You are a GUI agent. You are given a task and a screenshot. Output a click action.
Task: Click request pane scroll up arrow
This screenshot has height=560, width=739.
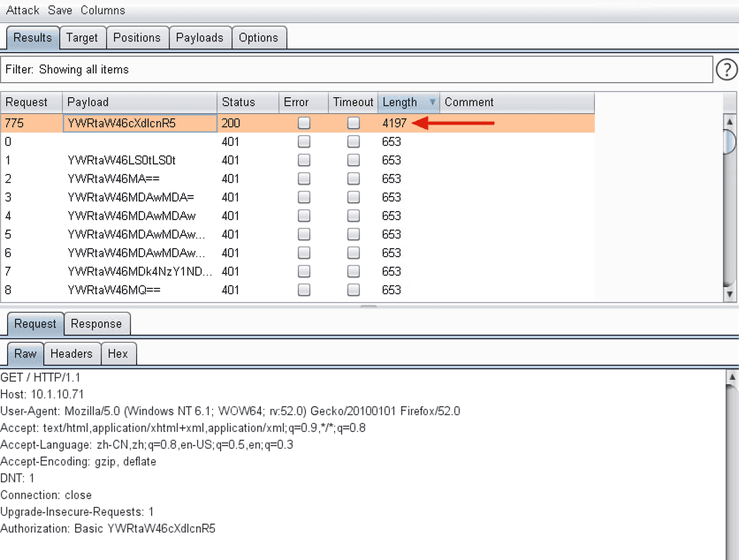pyautogui.click(x=732, y=376)
